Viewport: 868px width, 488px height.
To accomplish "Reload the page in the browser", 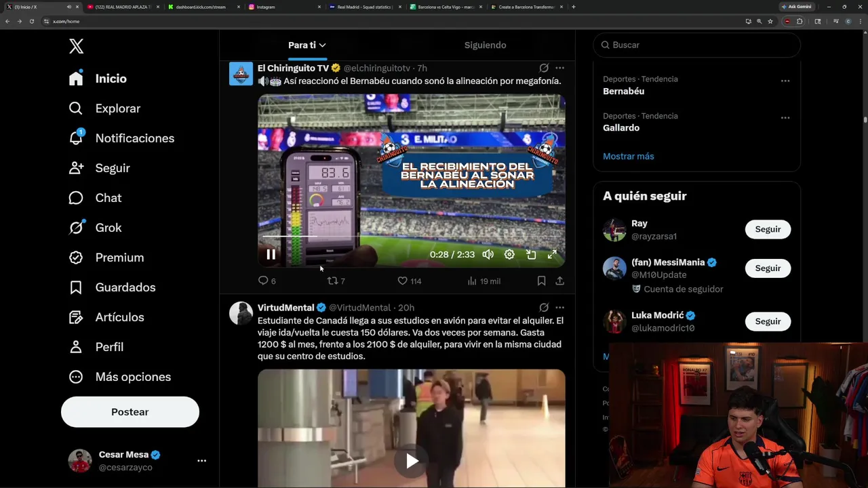I will click(x=31, y=21).
